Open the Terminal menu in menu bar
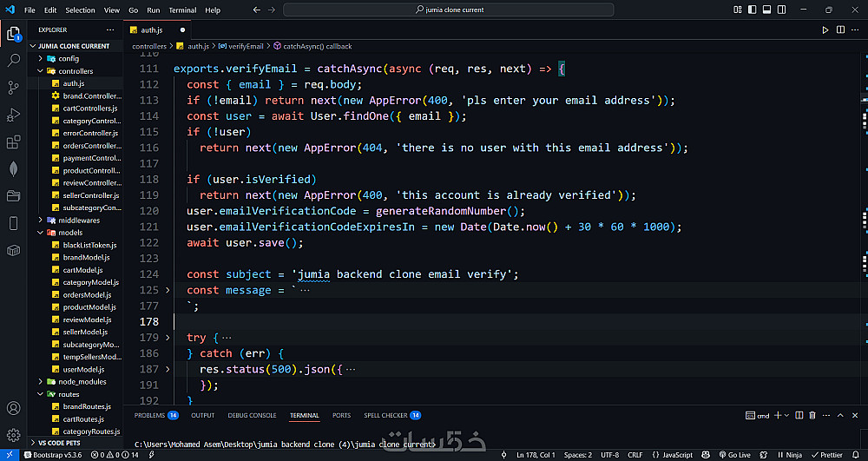The height and width of the screenshot is (461, 868). coord(182,10)
